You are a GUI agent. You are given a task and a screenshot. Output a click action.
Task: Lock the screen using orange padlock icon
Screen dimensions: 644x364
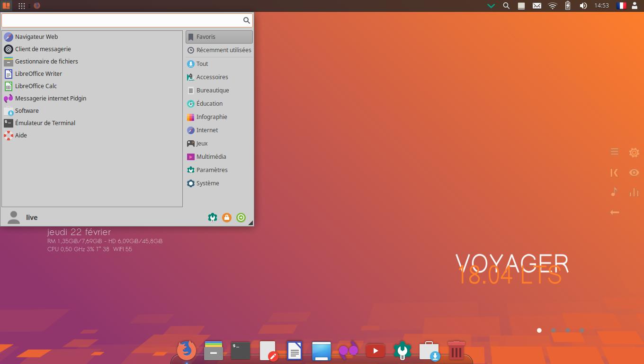coord(227,218)
